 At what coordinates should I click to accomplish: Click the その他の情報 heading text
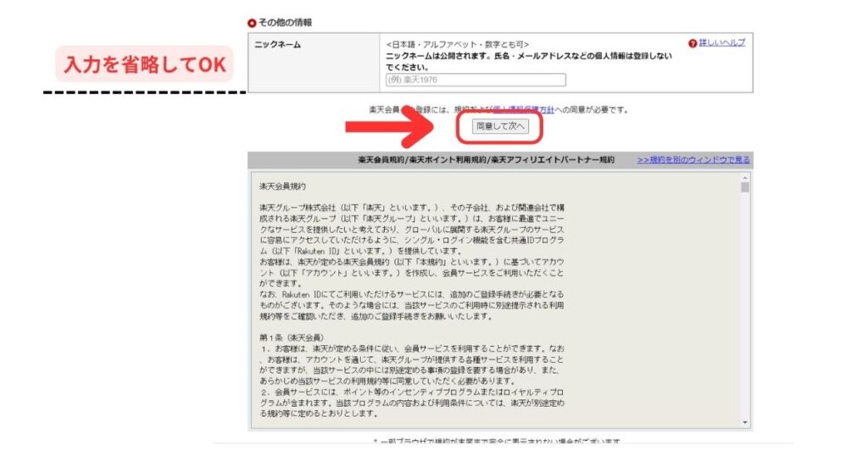pyautogui.click(x=285, y=23)
